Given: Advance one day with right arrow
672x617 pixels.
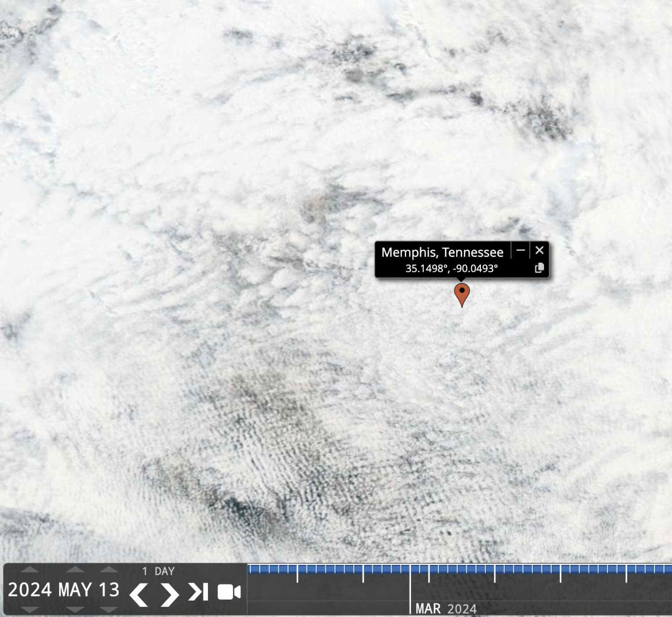Looking at the screenshot, I should 169,594.
